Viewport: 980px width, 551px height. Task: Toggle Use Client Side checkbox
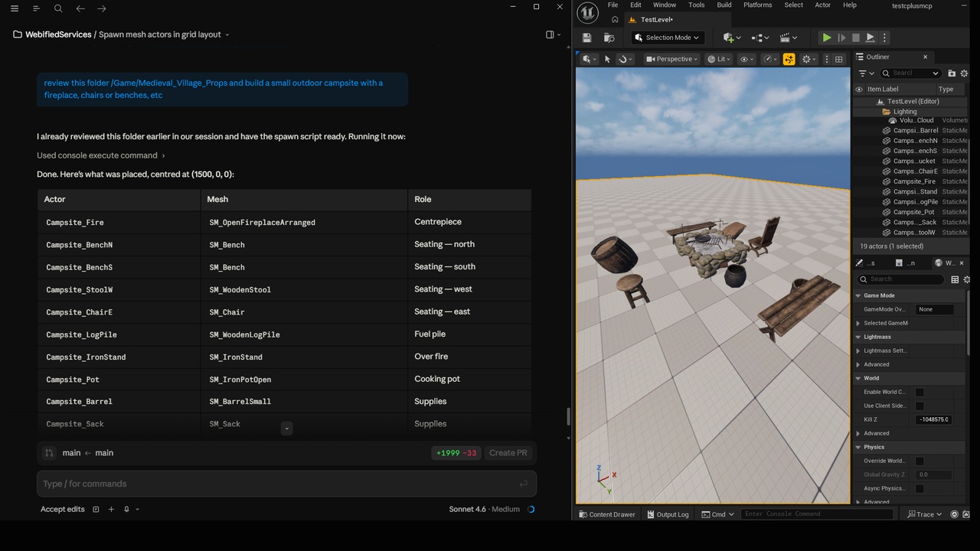tap(920, 406)
